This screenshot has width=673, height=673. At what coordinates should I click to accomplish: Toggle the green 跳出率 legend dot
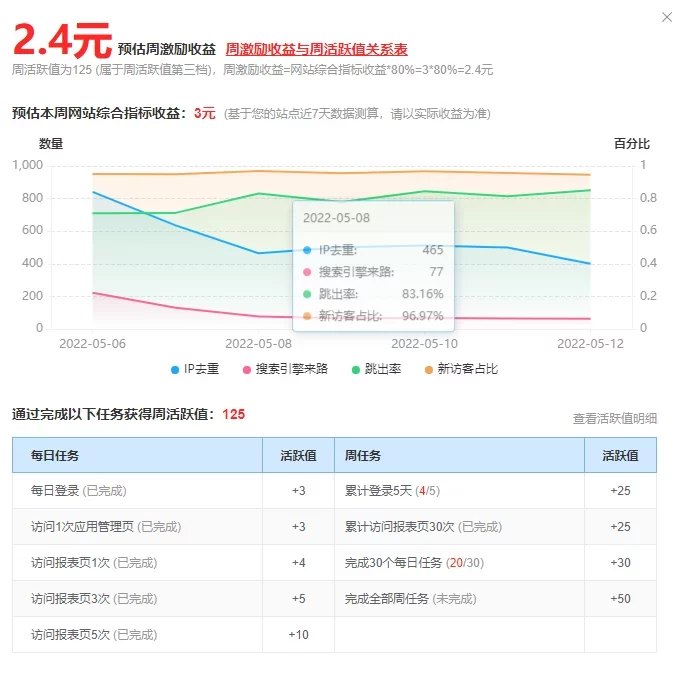click(355, 370)
